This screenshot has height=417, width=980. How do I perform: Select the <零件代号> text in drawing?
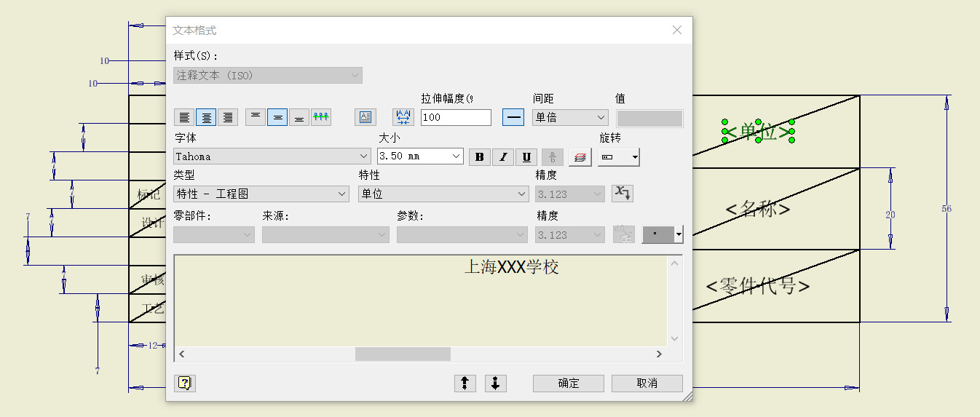coord(758,286)
